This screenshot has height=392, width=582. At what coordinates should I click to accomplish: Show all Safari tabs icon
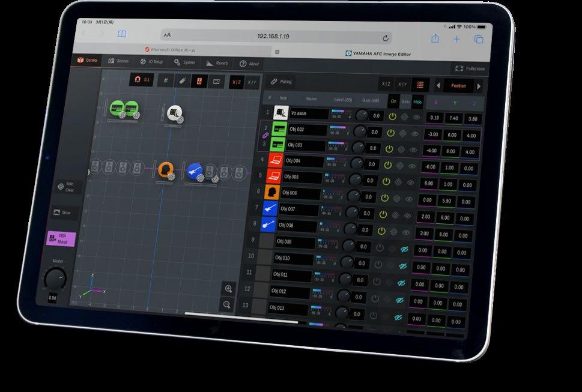[479, 39]
